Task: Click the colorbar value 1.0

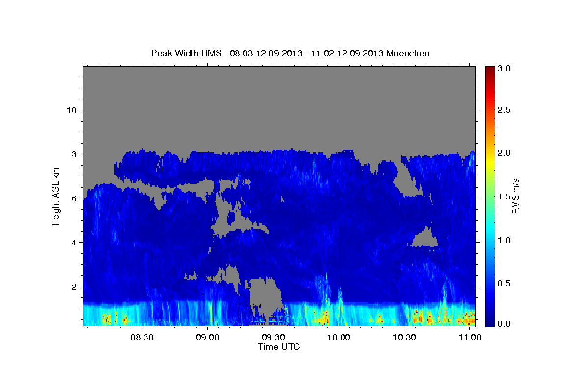Action: point(503,240)
